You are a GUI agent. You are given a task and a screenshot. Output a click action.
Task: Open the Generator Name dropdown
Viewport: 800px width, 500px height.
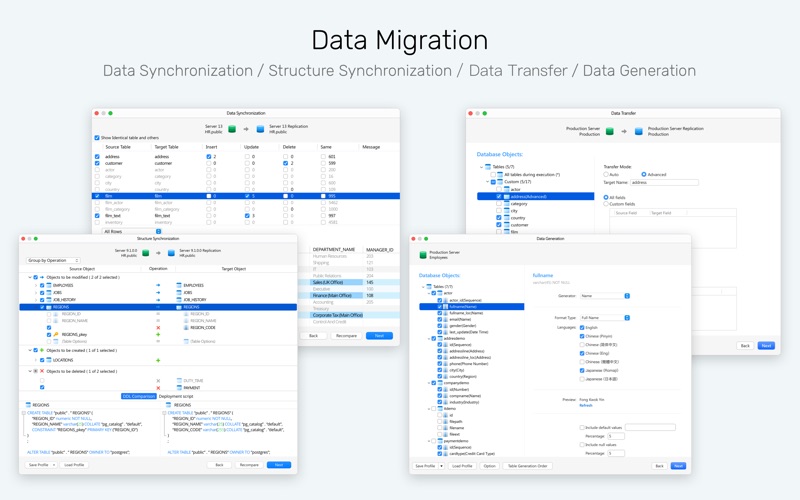(x=605, y=296)
